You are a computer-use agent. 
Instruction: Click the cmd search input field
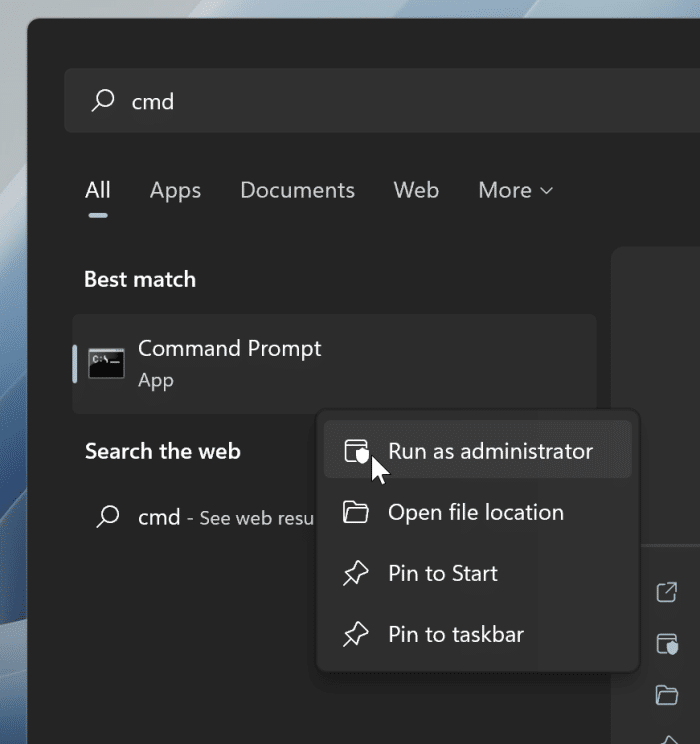point(382,101)
